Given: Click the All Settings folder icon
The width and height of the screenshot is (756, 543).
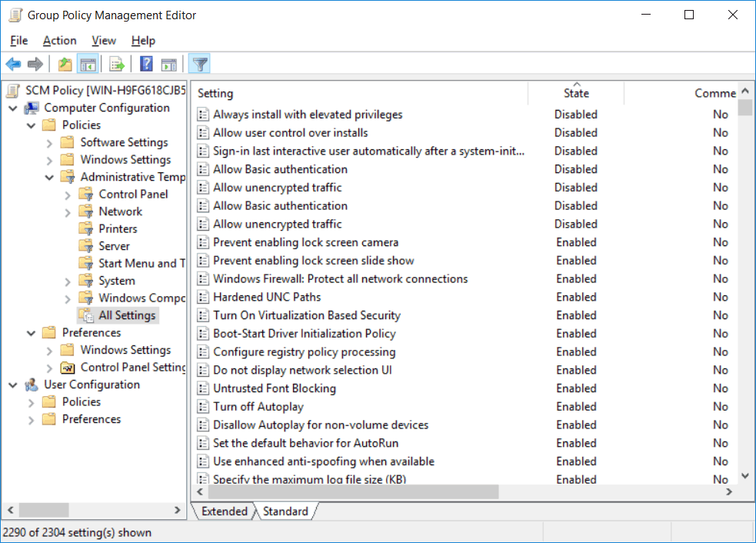Looking at the screenshot, I should coord(86,315).
